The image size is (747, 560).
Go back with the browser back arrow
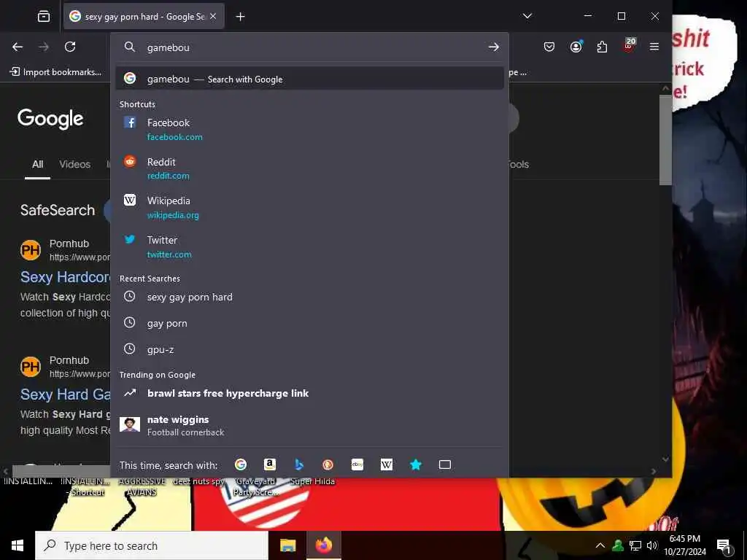(18, 47)
